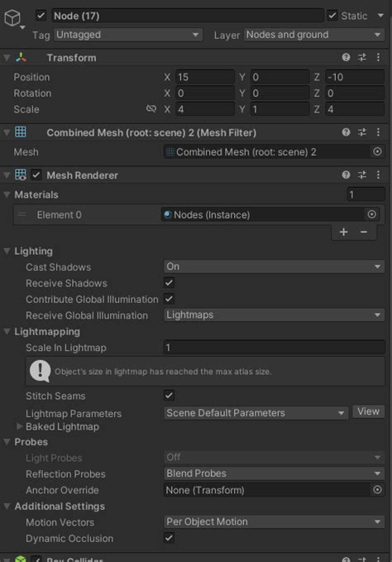Toggle constrained proportions link icon on Scale
Image resolution: width=392 pixels, height=562 pixels.
click(151, 108)
